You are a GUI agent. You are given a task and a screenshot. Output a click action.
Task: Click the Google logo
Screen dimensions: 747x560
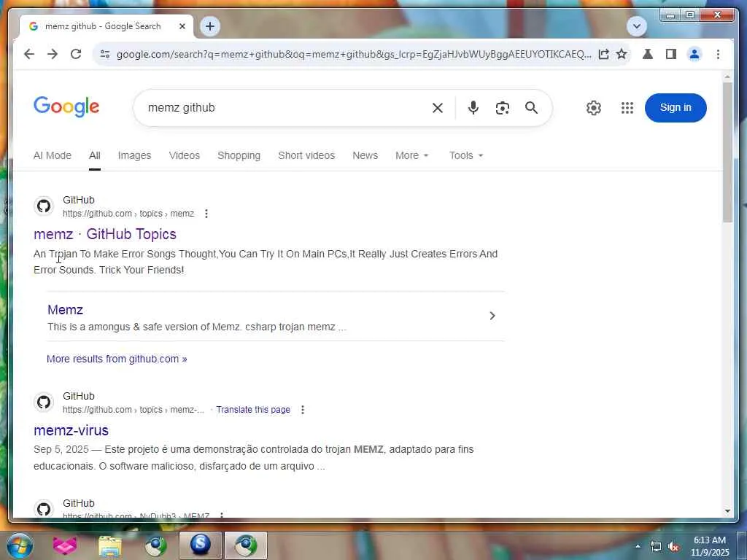66,106
